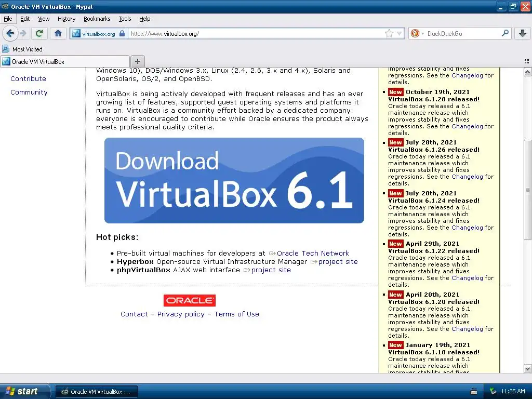Click the forward navigation arrow
This screenshot has height=399, width=532.
coord(23,33)
